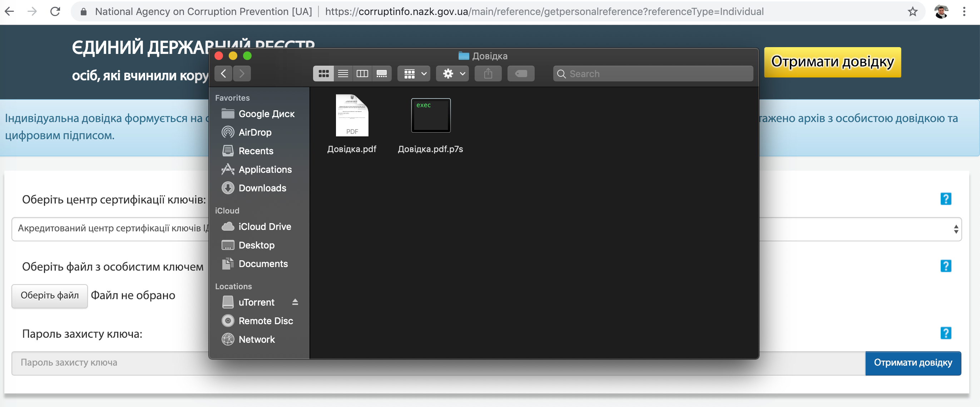980x407 pixels.
Task: Click the Finder share icon
Action: tap(488, 74)
